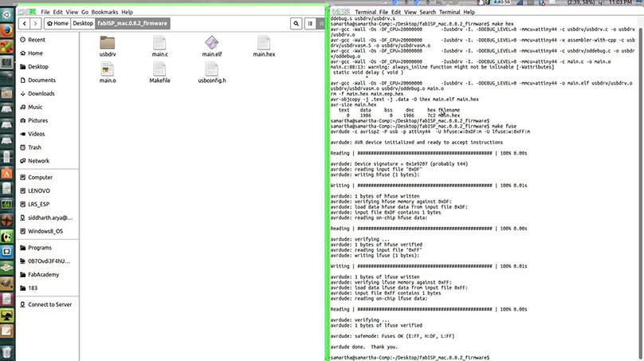Open Computer in sidebar
The height and width of the screenshot is (361, 644).
[x=47, y=178]
